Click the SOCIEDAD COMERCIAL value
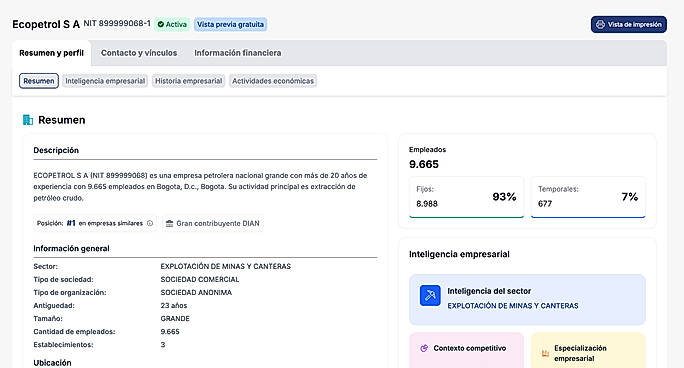Screen dimensions: 684x368 tap(200, 279)
